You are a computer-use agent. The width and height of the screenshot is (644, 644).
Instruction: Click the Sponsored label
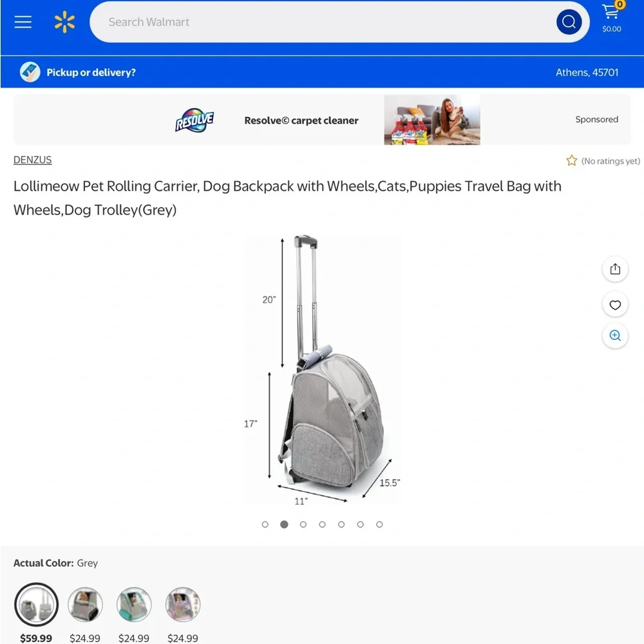596,119
